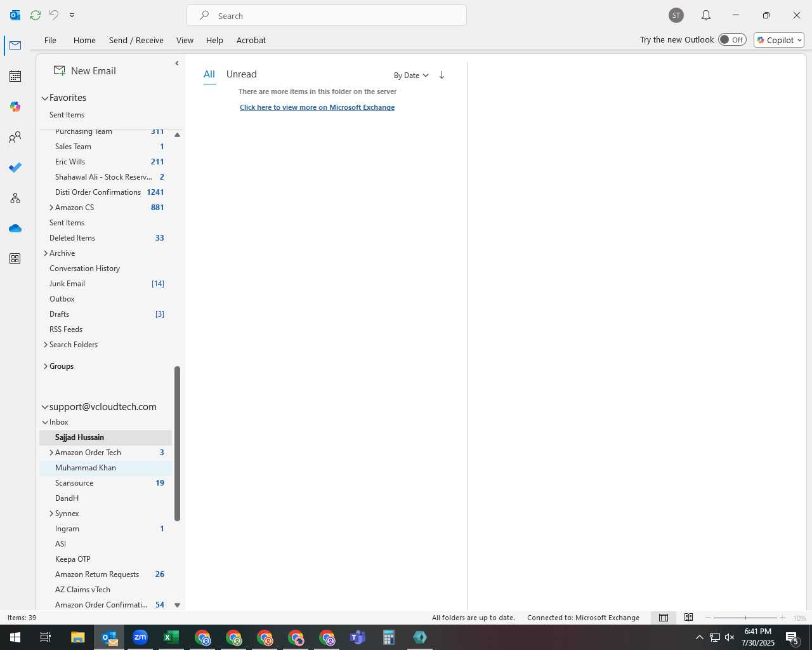Open the Help ribbon tab
Image resolution: width=812 pixels, height=650 pixels.
point(214,40)
